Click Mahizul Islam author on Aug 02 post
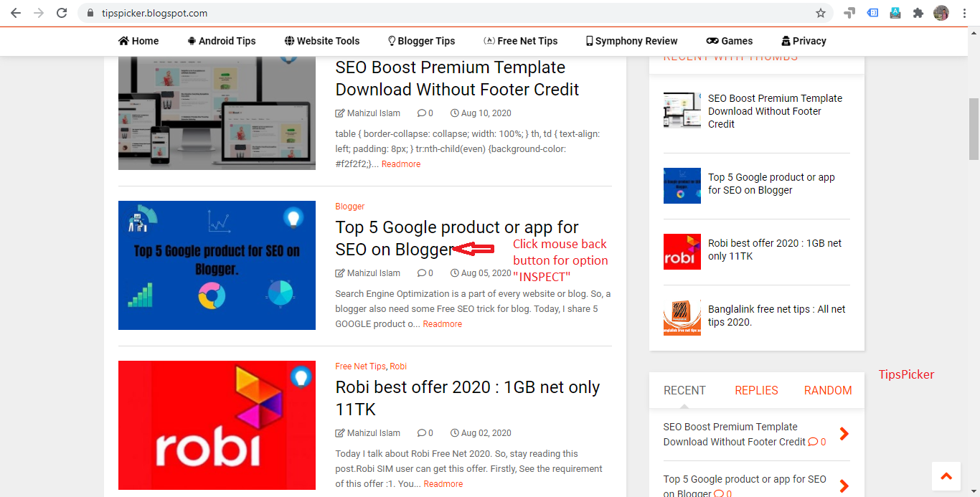Image resolution: width=980 pixels, height=497 pixels. [x=368, y=433]
